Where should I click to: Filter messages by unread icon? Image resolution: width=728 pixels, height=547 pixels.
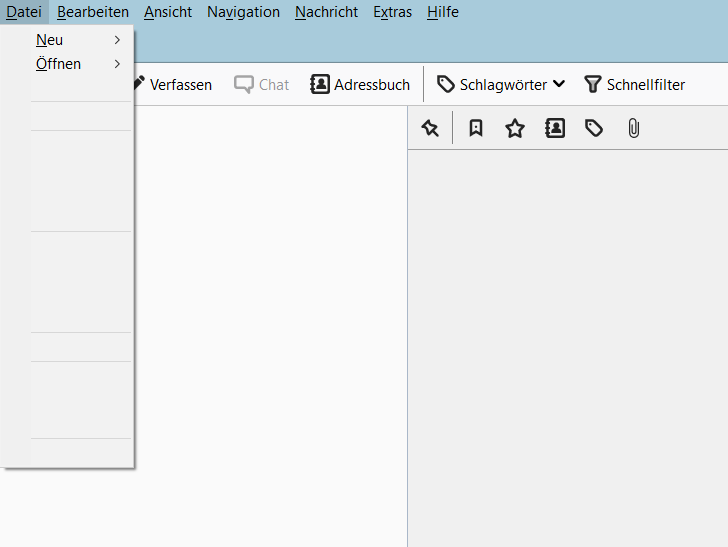476,128
